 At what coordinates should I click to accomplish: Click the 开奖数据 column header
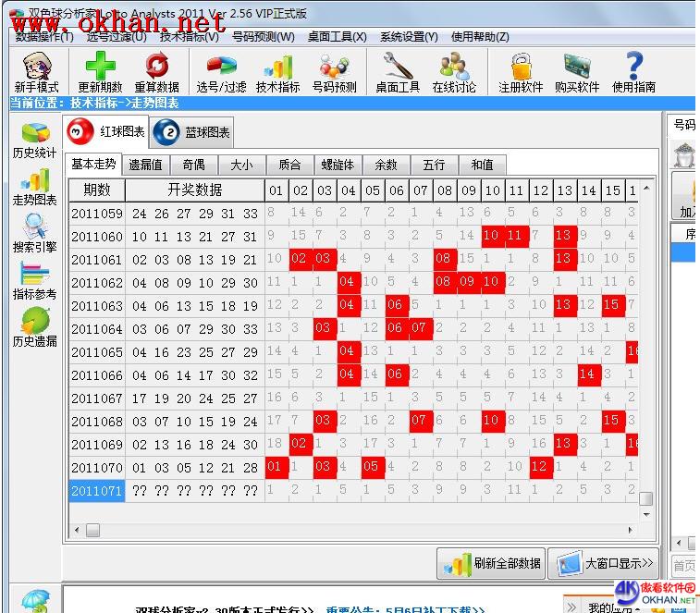click(195, 190)
